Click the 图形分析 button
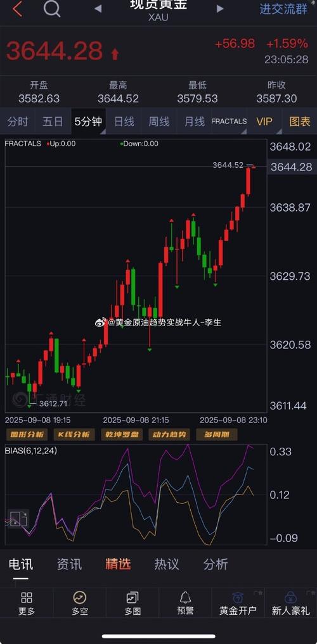 pos(27,434)
